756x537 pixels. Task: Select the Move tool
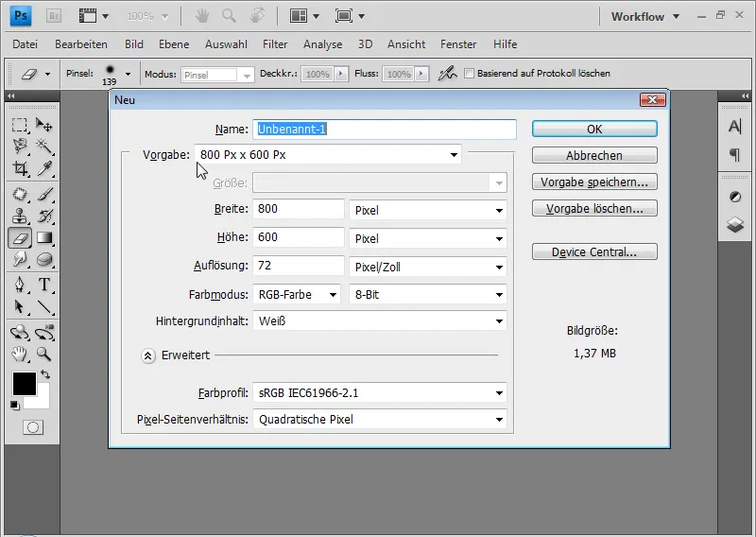(x=44, y=126)
